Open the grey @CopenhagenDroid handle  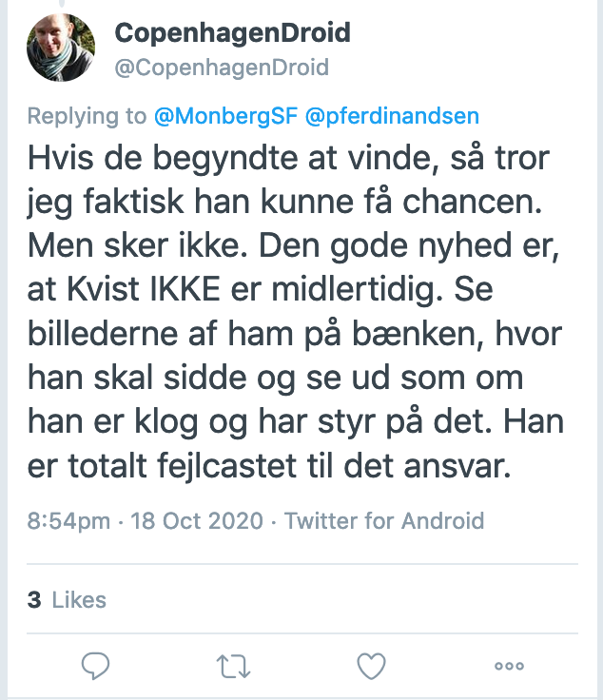pos(222,68)
